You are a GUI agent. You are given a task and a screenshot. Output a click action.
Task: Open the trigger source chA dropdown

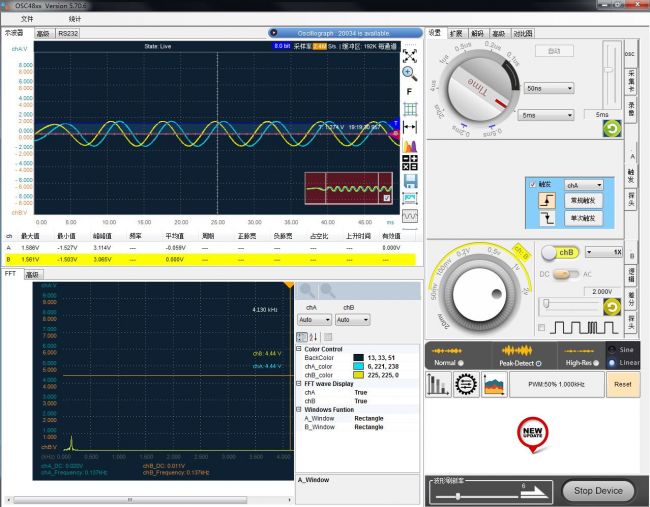[x=584, y=185]
